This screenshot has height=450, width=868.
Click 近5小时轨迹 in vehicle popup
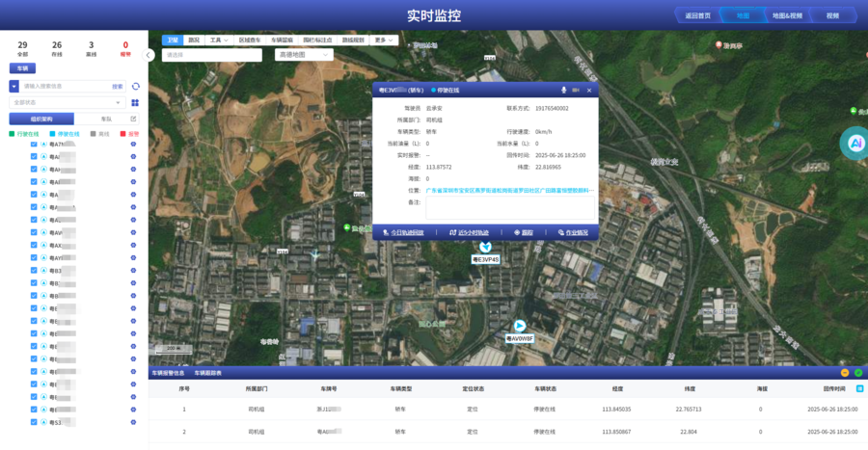470,233
